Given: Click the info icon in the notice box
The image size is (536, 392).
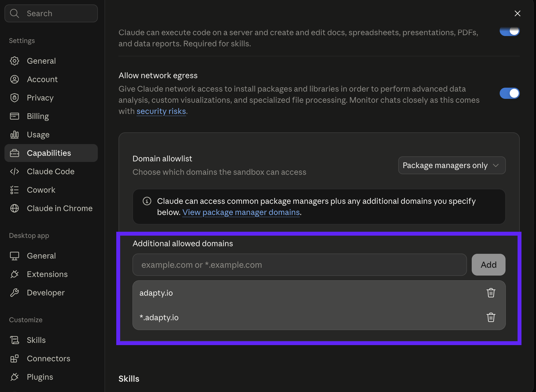Looking at the screenshot, I should [x=147, y=201].
